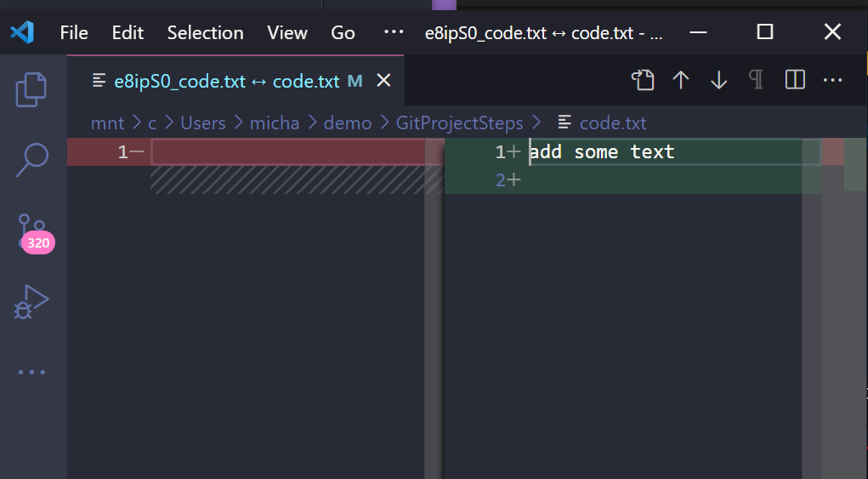This screenshot has width=868, height=479.
Task: Open the File menu
Action: [x=74, y=32]
